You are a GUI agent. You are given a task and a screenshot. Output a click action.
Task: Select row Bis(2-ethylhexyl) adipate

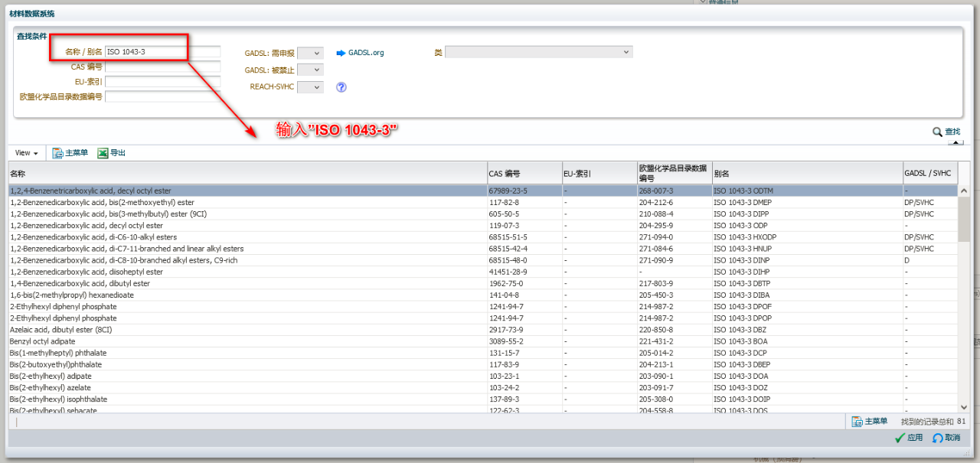[483, 376]
